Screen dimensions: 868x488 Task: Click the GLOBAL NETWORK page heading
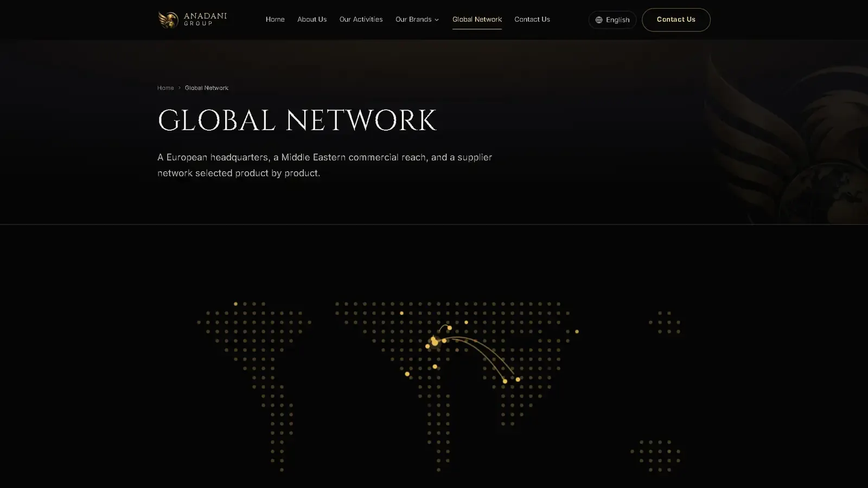(297, 120)
